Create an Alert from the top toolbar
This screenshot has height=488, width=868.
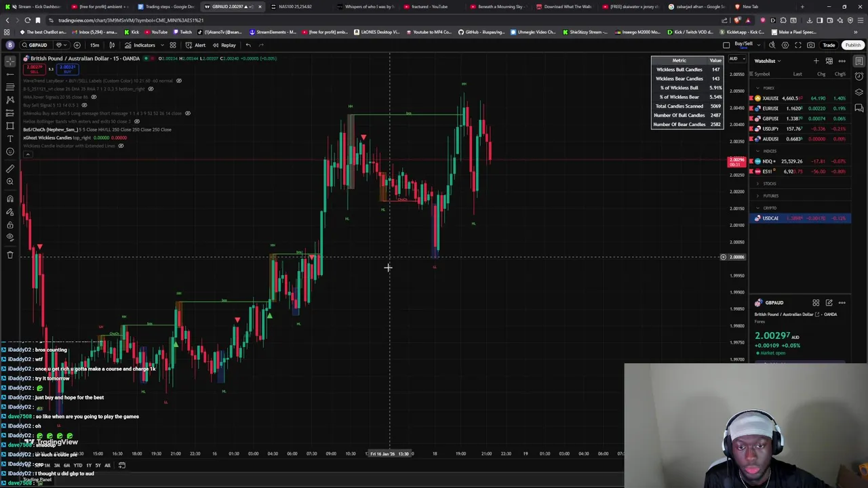pos(195,45)
